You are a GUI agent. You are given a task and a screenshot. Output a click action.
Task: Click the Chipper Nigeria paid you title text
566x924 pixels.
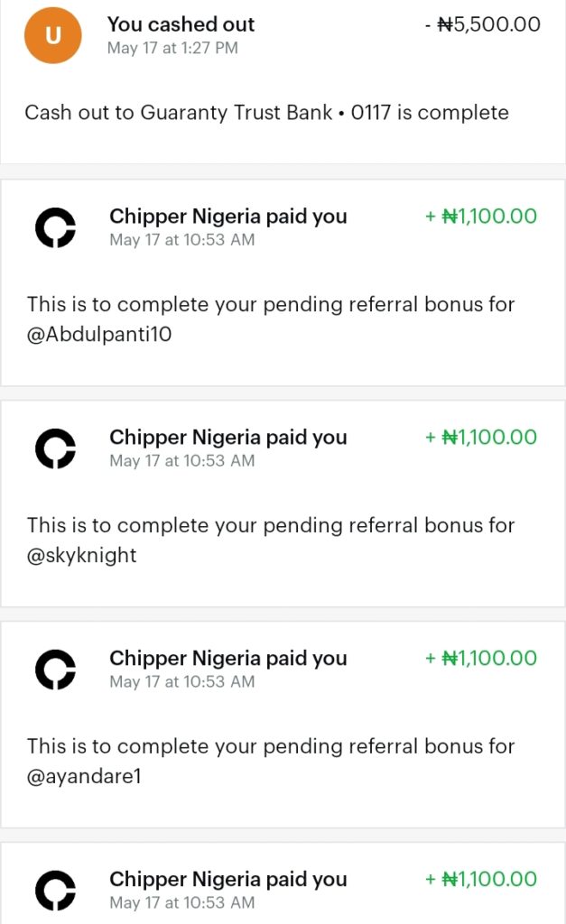[227, 217]
